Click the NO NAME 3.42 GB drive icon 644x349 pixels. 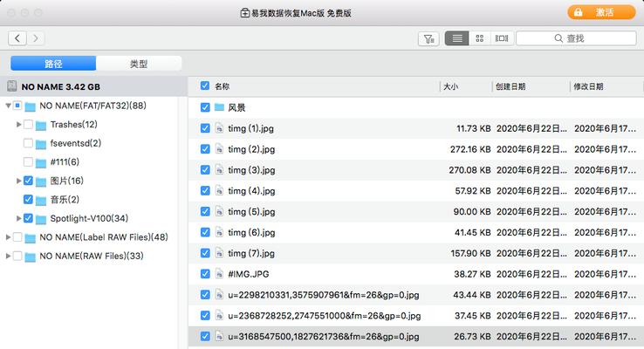coord(12,86)
